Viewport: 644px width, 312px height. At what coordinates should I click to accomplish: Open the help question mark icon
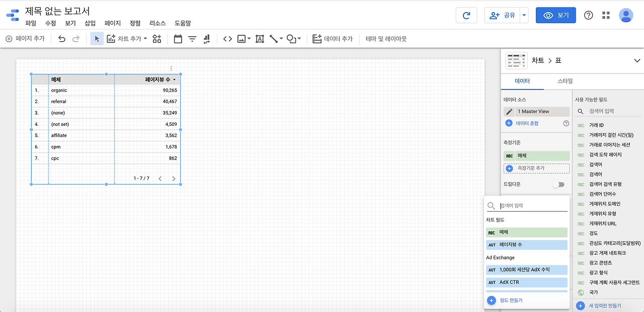point(588,15)
